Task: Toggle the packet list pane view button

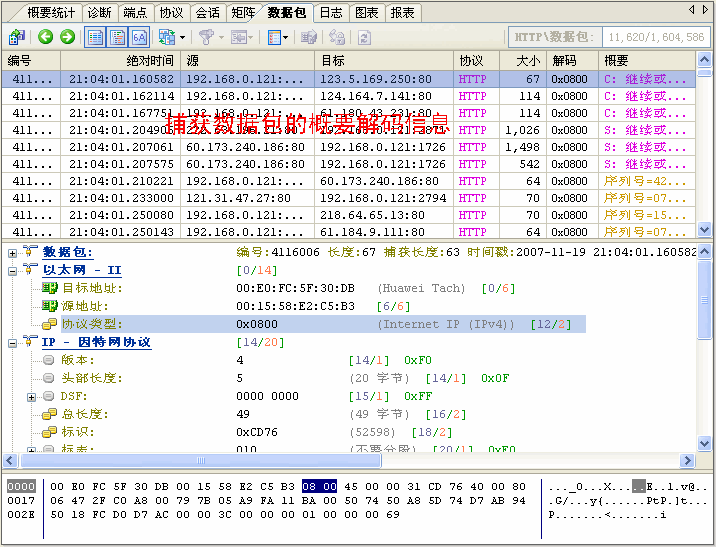Action: 95,37
